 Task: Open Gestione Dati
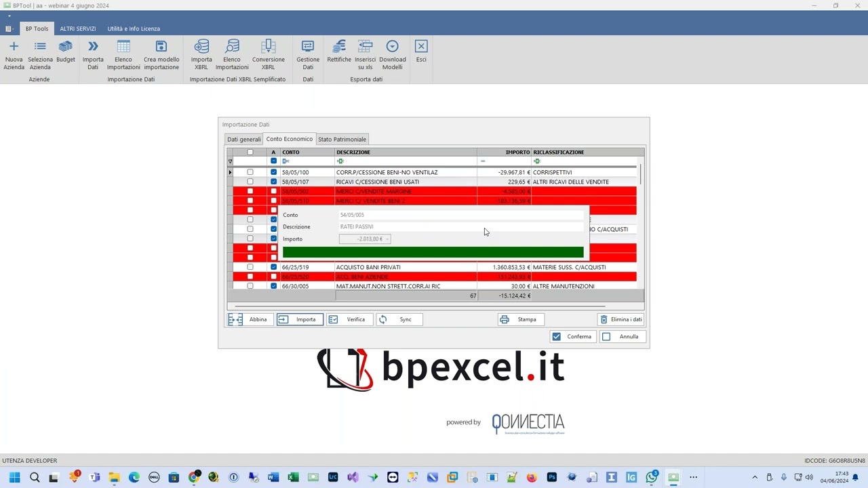[x=308, y=46]
